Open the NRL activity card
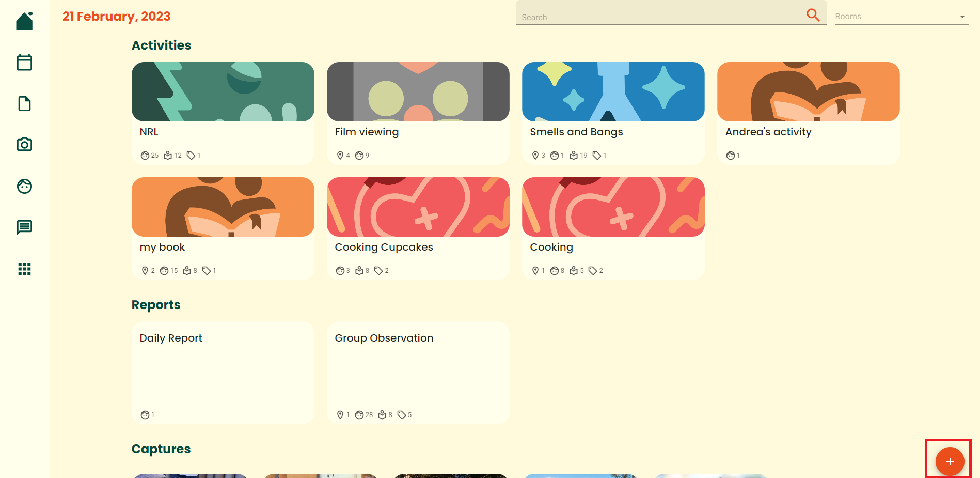 (x=223, y=113)
